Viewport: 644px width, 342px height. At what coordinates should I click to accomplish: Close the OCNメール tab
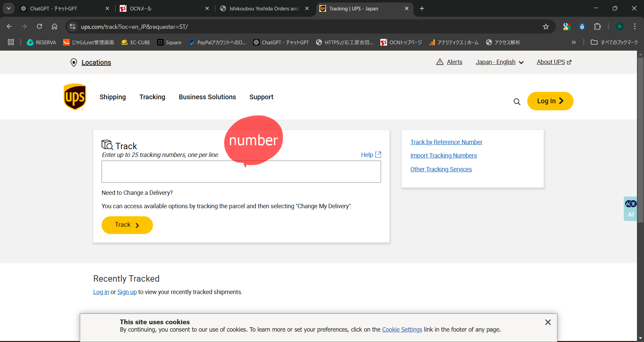(207, 8)
